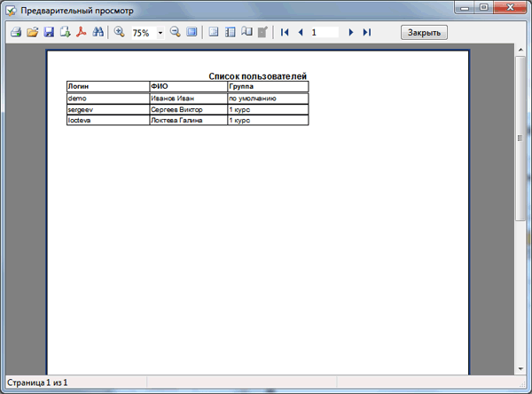The height and width of the screenshot is (394, 532).
Task: Switch to full screen view
Action: point(192,32)
